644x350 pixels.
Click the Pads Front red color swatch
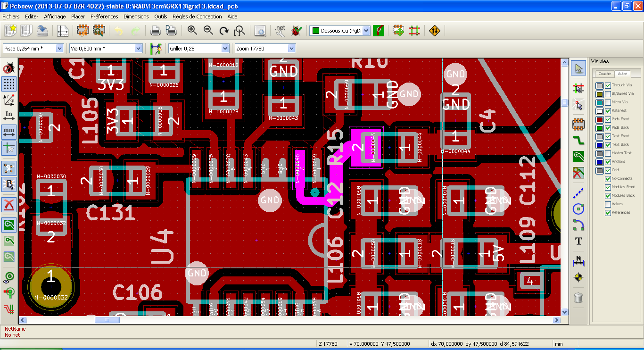(x=599, y=120)
